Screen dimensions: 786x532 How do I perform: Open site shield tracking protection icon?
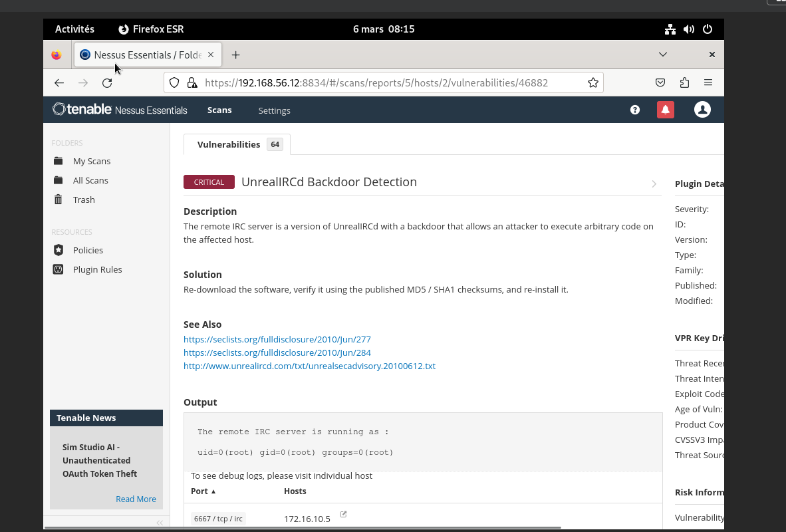(x=174, y=82)
